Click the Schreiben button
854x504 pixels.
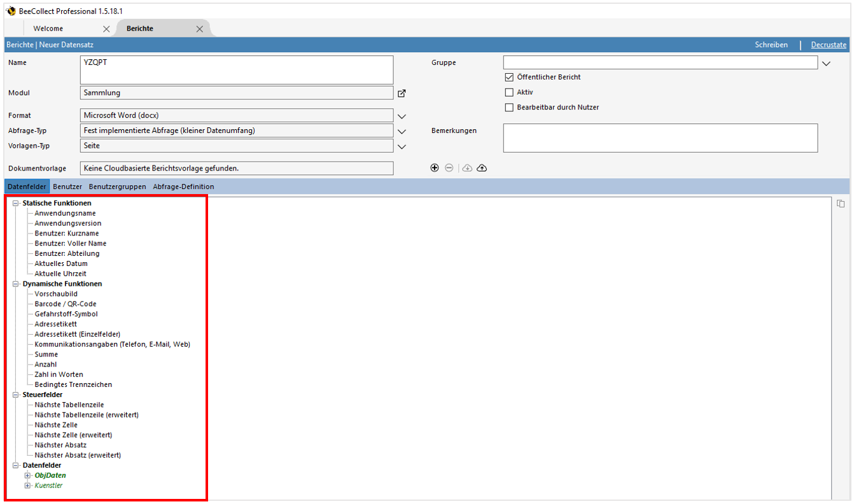coord(771,45)
